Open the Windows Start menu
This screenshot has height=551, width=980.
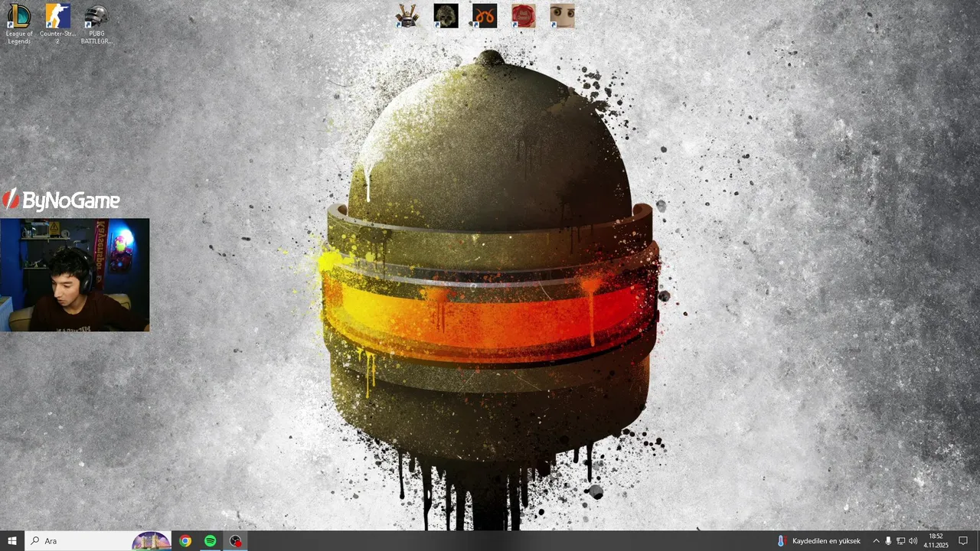coord(12,541)
